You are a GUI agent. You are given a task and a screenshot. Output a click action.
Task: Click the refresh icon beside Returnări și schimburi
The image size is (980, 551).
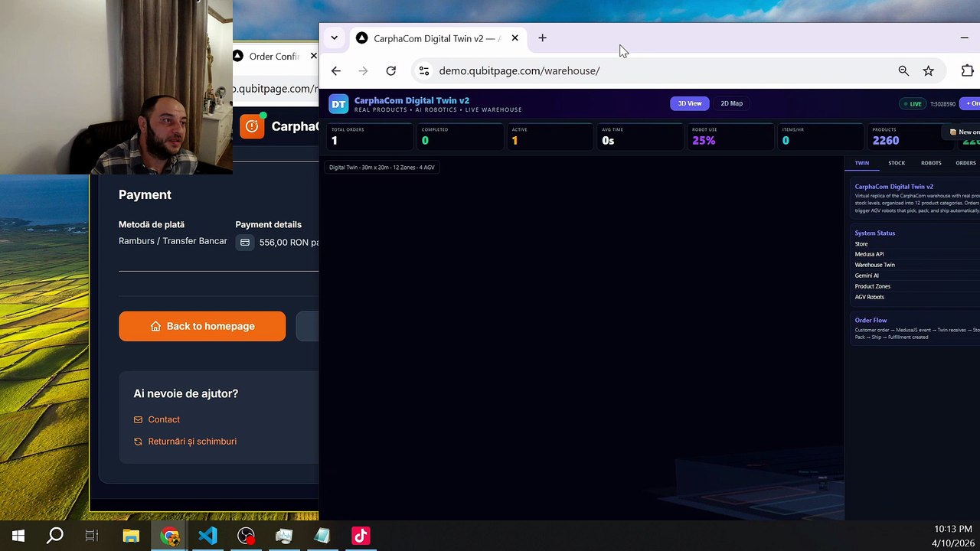point(138,442)
